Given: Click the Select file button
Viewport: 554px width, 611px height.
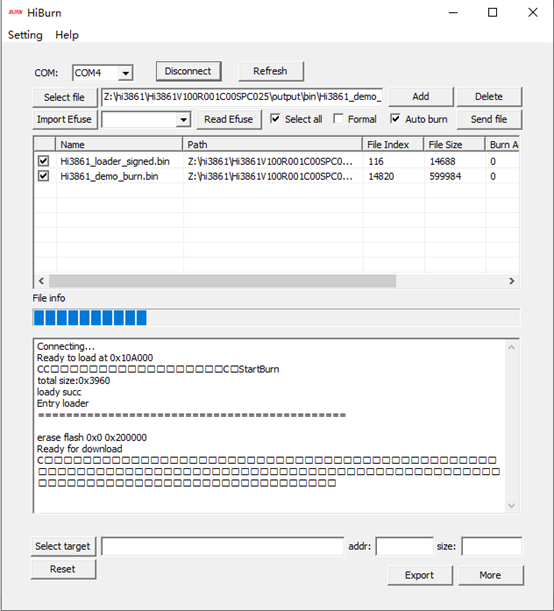Looking at the screenshot, I should (65, 97).
